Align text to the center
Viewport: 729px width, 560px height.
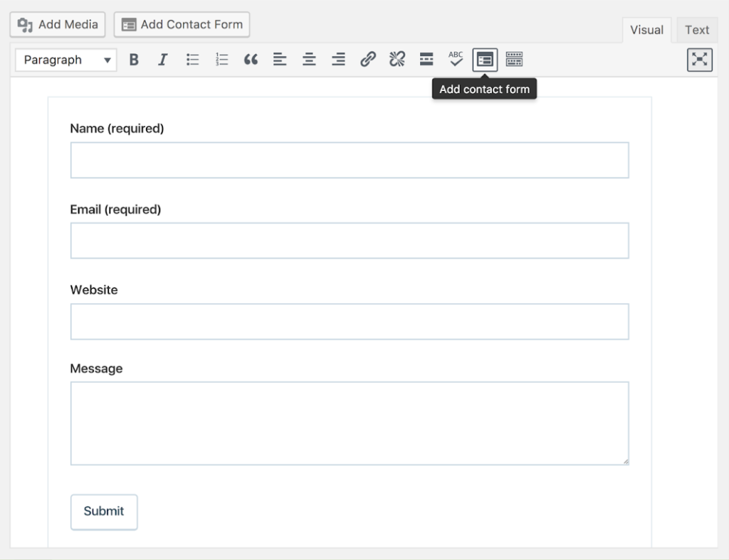point(309,60)
